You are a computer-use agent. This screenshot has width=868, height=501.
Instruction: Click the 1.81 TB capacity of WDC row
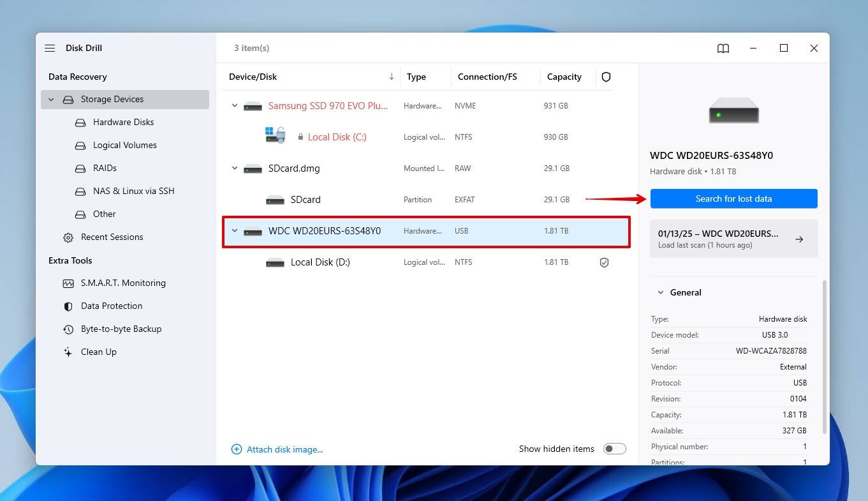click(555, 231)
